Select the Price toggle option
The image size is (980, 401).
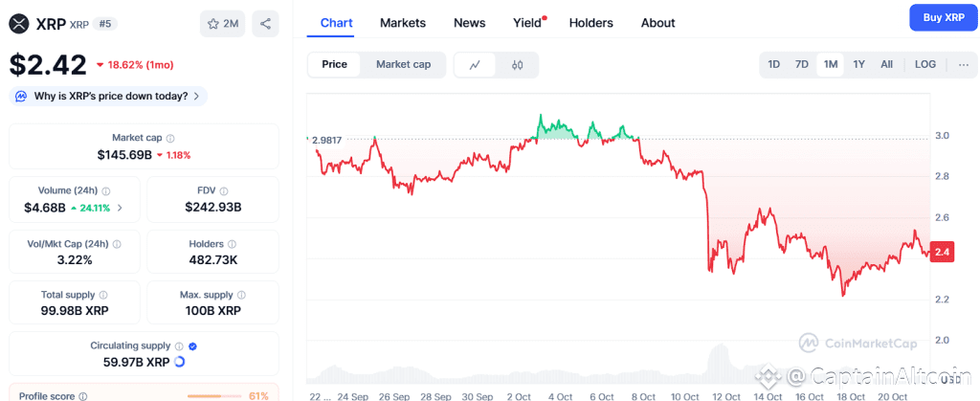(335, 64)
